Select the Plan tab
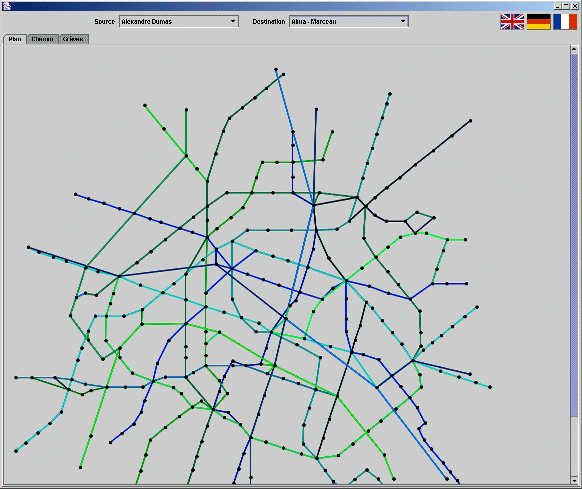Screen dimensions: 582x489 (15, 39)
